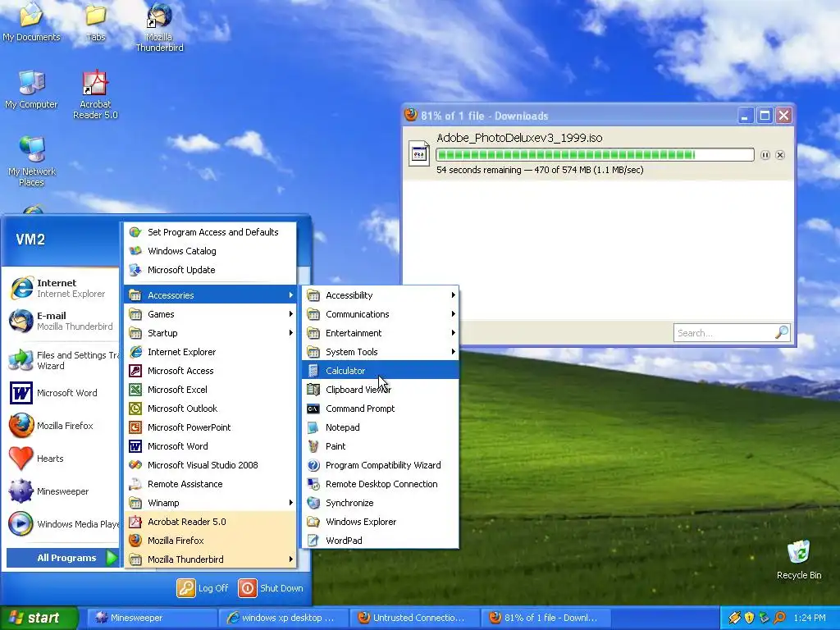Click All Programs button

tap(62, 558)
